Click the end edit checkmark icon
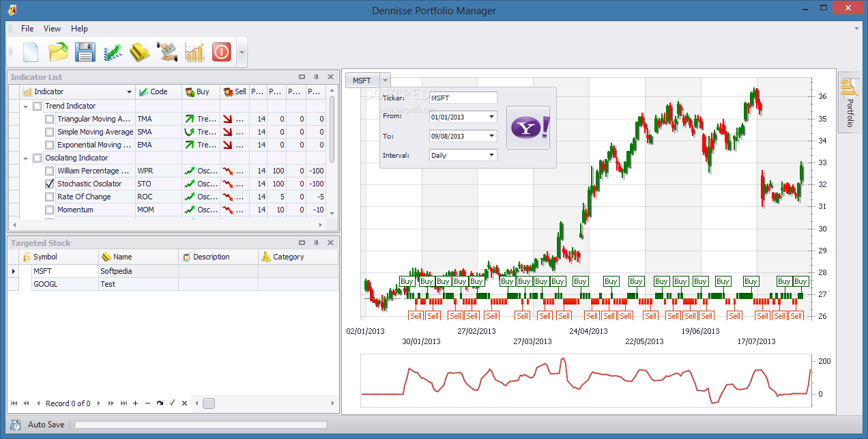The width and height of the screenshot is (868, 439). (x=172, y=403)
